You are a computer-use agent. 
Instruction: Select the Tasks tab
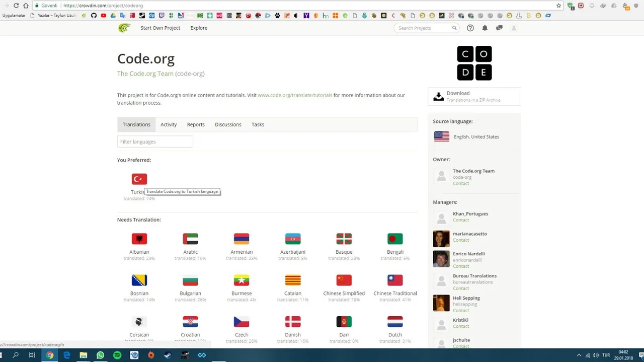point(258,124)
